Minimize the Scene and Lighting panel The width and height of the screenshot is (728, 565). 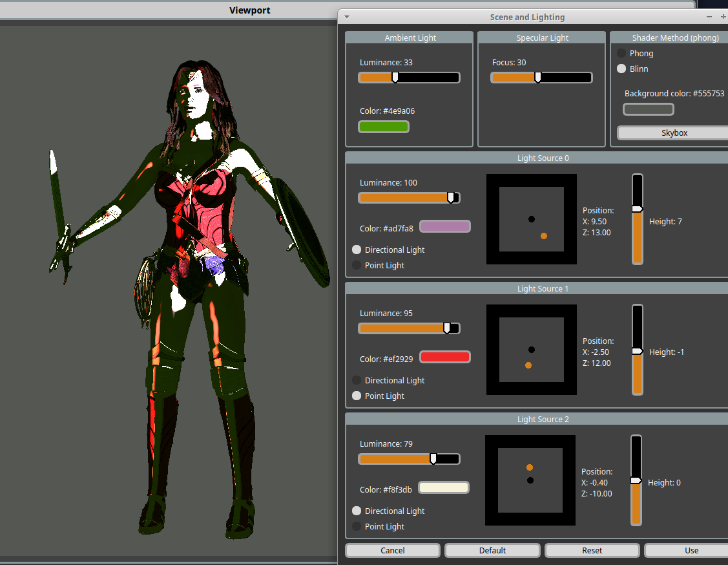click(x=709, y=17)
